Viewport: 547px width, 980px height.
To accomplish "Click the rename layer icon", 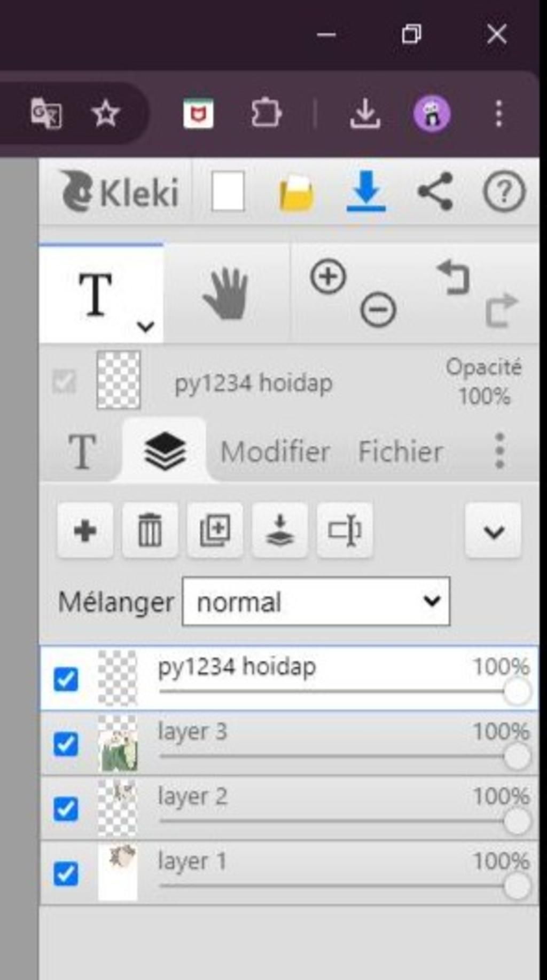I will click(345, 531).
